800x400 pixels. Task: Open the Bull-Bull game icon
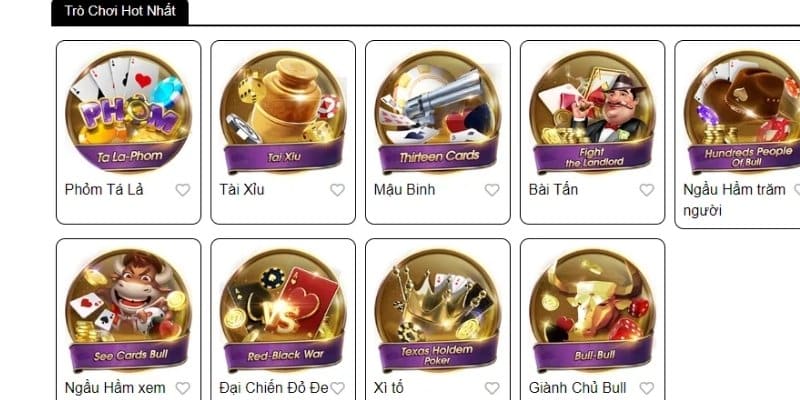(592, 310)
